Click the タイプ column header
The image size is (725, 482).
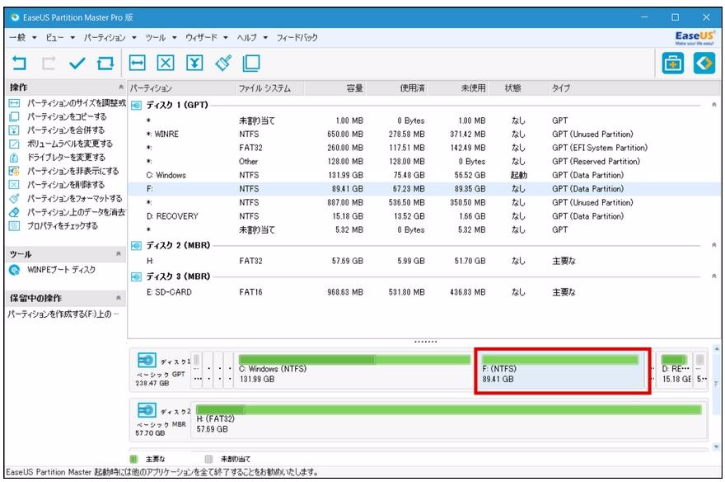pos(560,88)
